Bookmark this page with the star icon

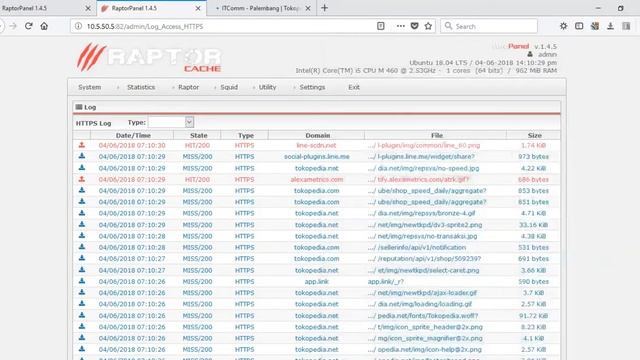point(428,26)
